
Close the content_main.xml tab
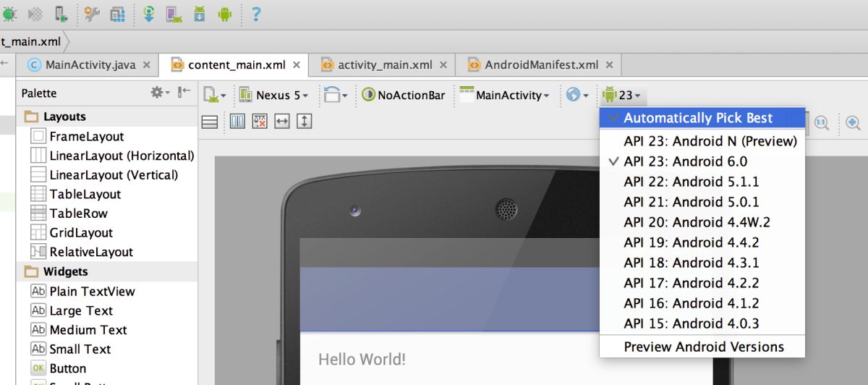(297, 64)
